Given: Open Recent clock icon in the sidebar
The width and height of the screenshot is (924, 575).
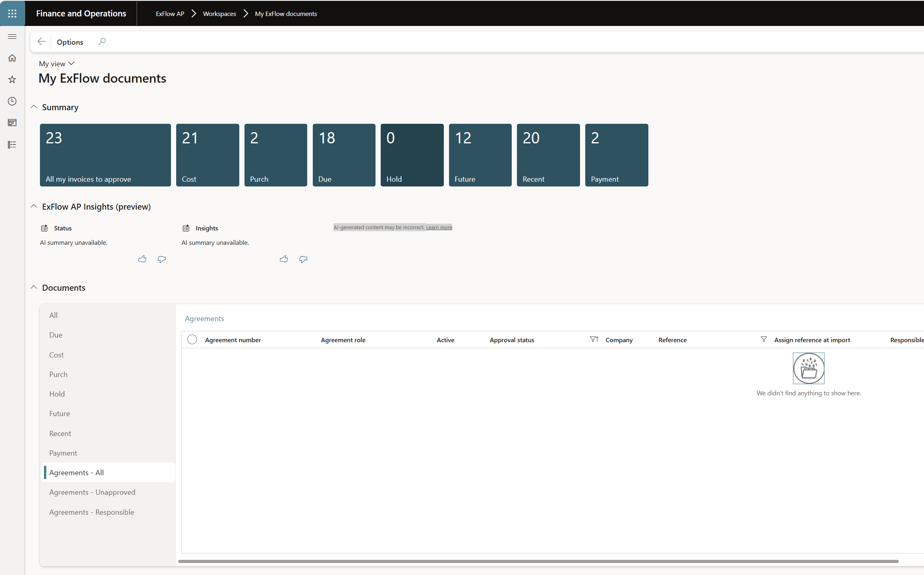Looking at the screenshot, I should pyautogui.click(x=12, y=101).
